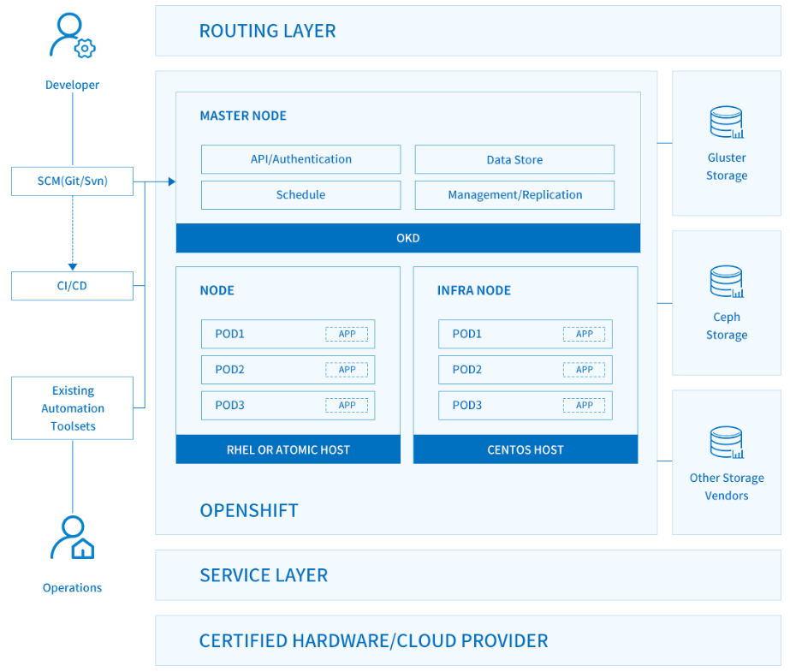Select the Schedule box in Master Node

click(x=300, y=195)
